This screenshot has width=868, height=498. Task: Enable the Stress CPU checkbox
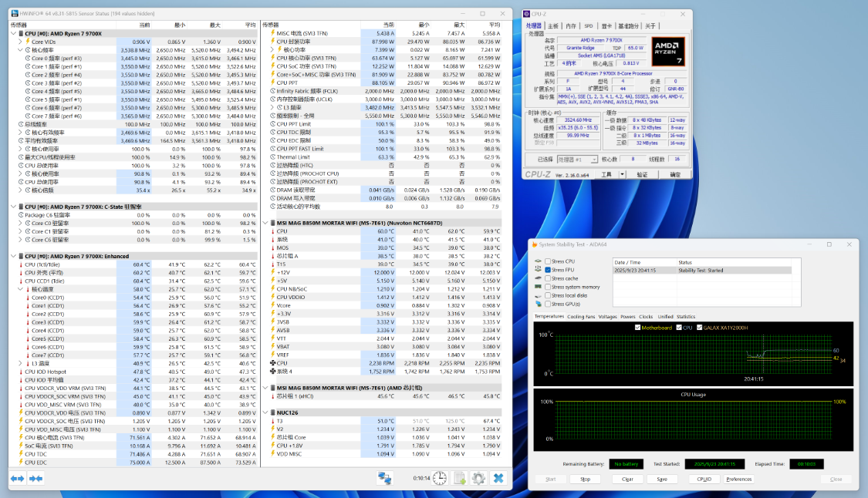(x=548, y=262)
